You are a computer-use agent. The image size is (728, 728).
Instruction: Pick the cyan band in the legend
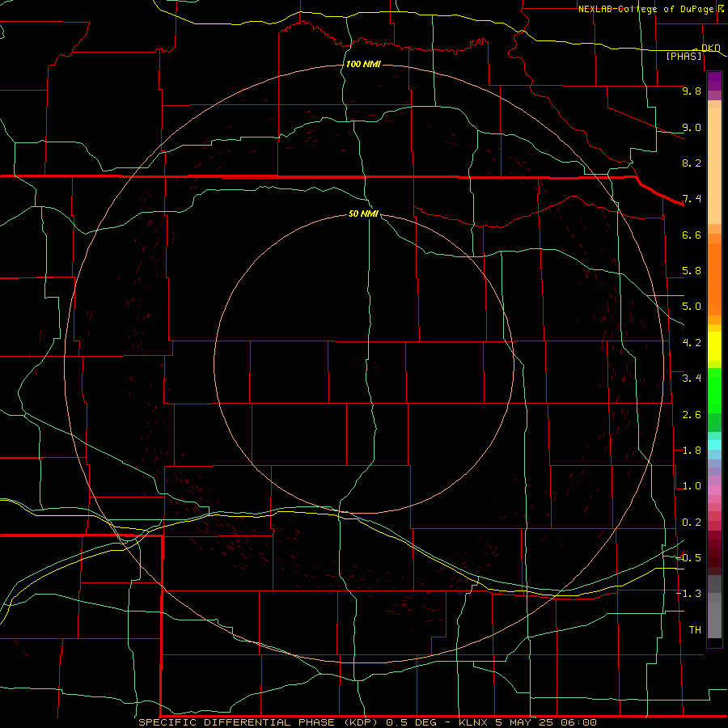pyautogui.click(x=714, y=445)
